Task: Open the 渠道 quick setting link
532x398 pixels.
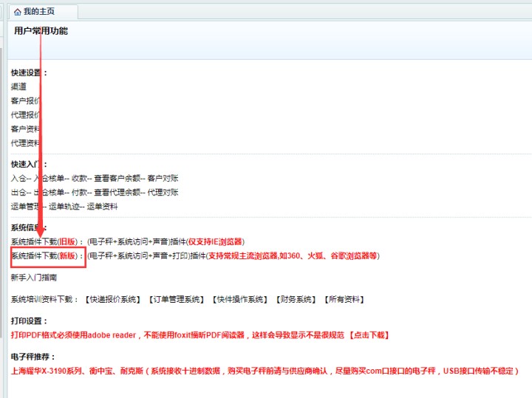Action: tap(18, 87)
